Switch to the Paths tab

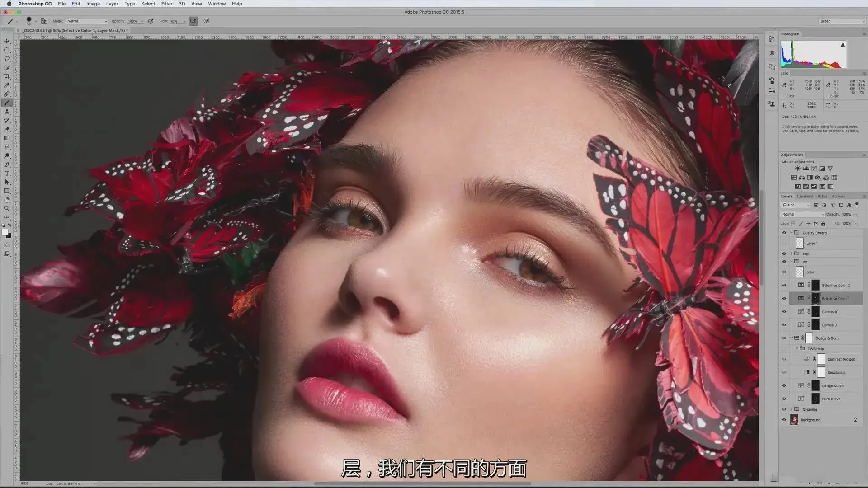point(822,196)
